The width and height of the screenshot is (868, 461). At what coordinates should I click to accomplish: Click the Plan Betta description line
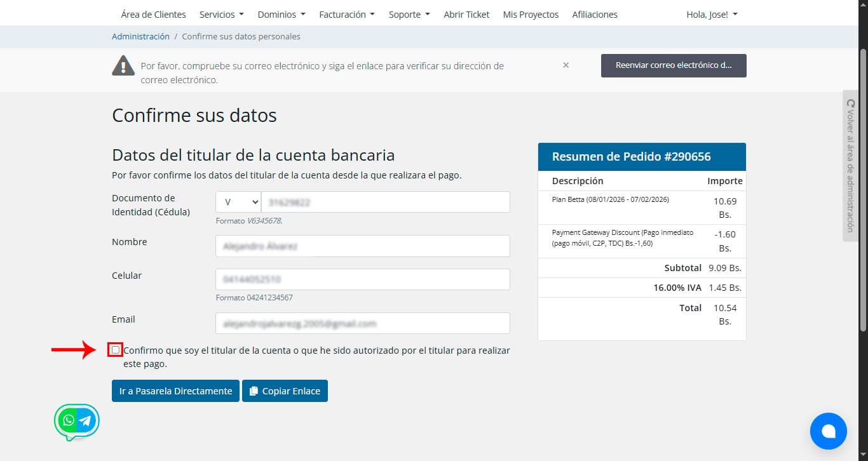click(611, 199)
